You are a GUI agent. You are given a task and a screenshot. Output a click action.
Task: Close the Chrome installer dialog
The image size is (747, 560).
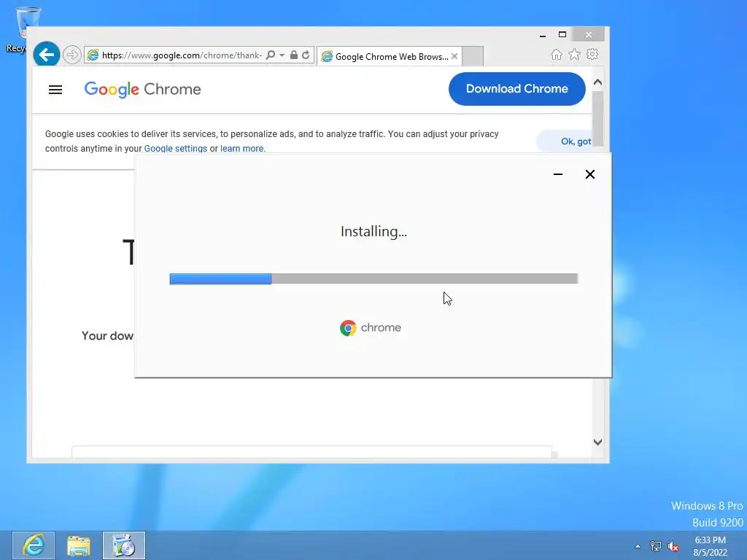tap(589, 174)
